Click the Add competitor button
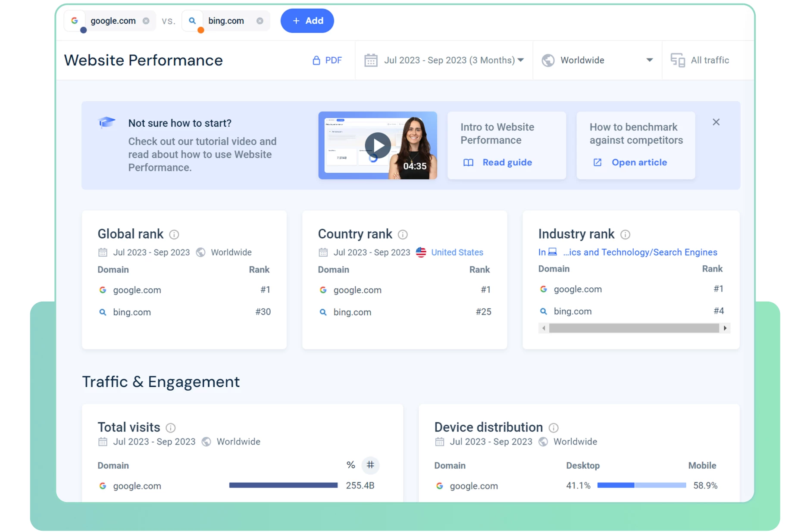810x532 pixels. click(x=307, y=21)
